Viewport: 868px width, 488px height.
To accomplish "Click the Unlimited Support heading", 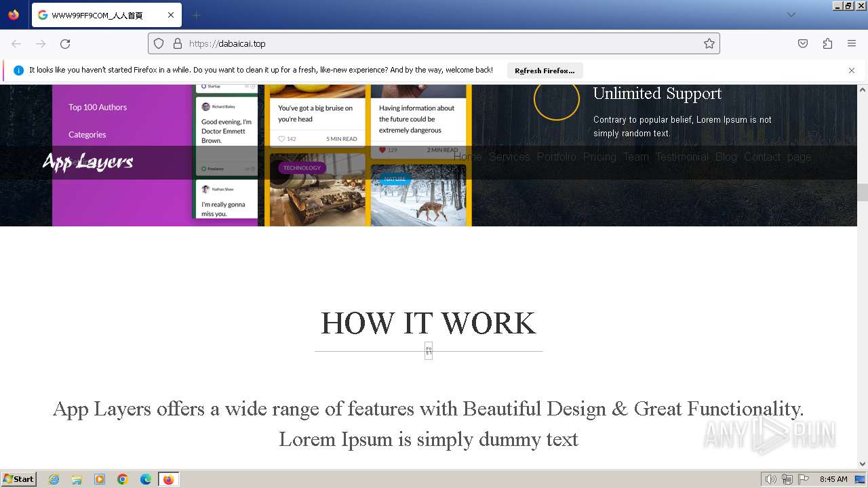I will point(657,94).
